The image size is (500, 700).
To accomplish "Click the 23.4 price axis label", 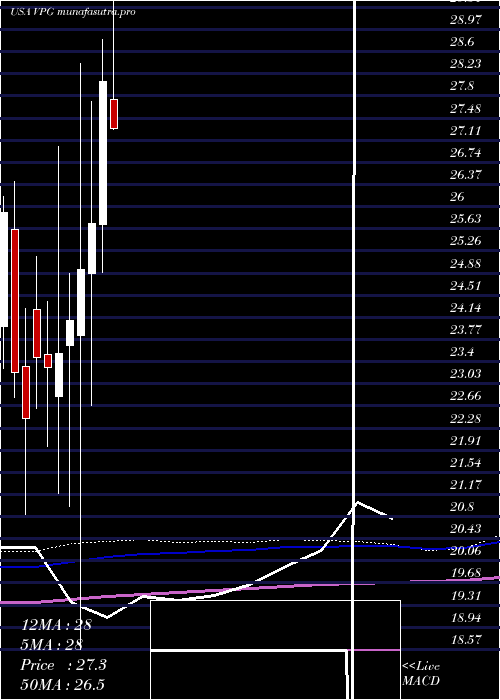I will tap(462, 352).
